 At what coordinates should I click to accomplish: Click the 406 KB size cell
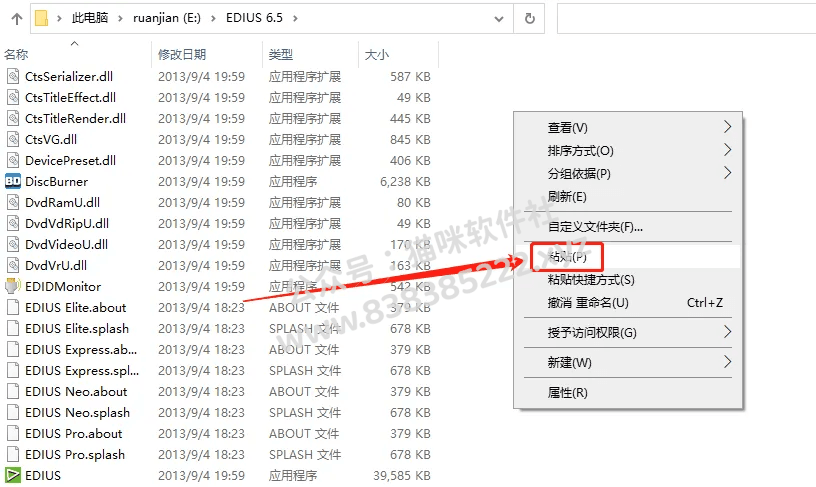coord(411,160)
